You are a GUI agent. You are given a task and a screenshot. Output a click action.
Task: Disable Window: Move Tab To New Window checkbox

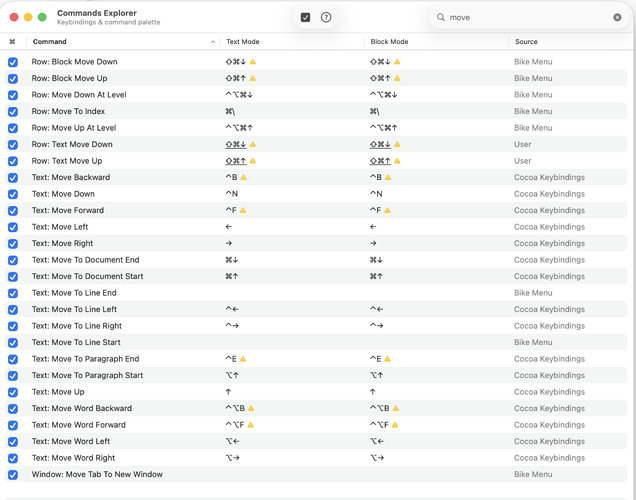click(x=13, y=475)
